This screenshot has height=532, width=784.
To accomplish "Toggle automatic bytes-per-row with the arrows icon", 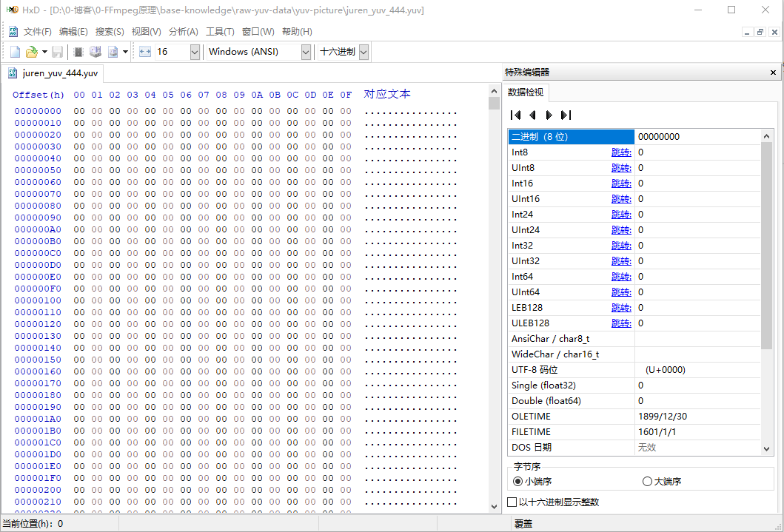I will [x=145, y=52].
